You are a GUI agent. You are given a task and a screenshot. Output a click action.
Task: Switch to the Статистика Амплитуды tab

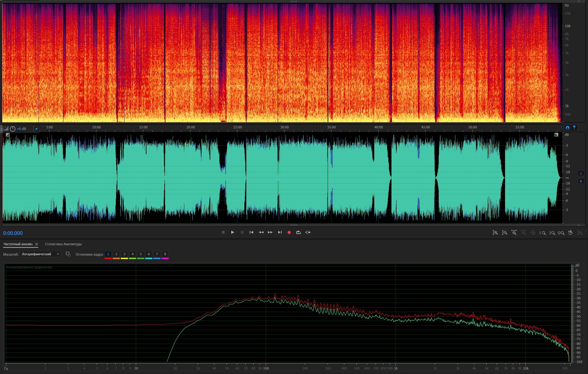tap(63, 244)
